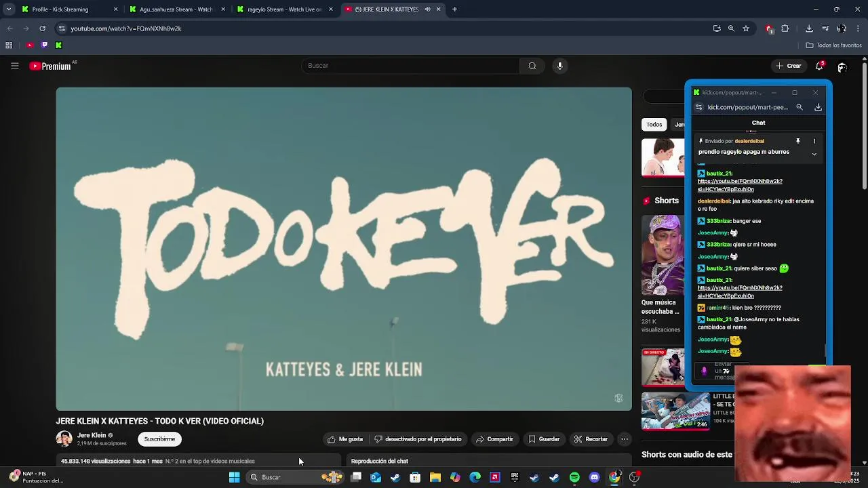The height and width of the screenshot is (488, 868).
Task: Click the Crear button on YouTube
Action: (x=789, y=66)
